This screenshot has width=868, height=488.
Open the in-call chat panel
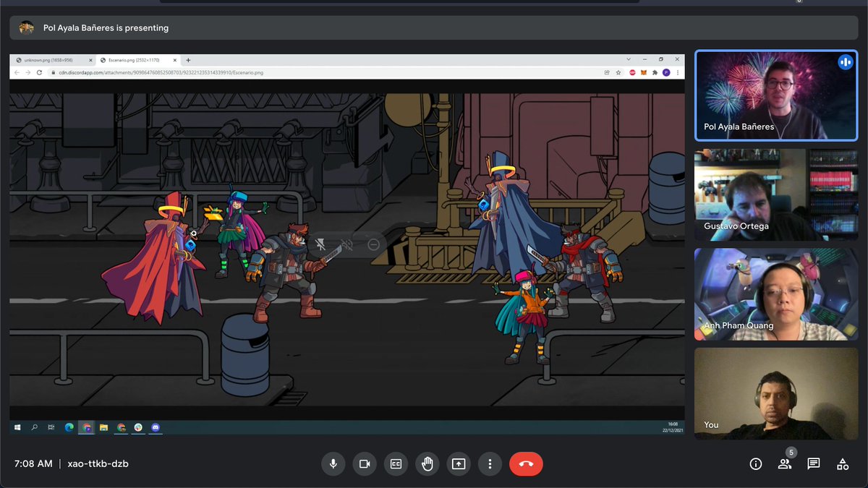[x=814, y=464]
